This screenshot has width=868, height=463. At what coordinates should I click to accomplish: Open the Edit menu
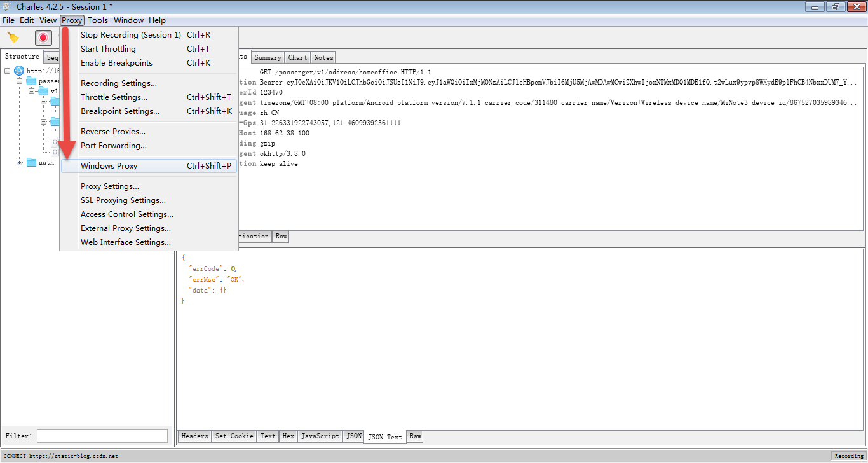click(x=27, y=20)
